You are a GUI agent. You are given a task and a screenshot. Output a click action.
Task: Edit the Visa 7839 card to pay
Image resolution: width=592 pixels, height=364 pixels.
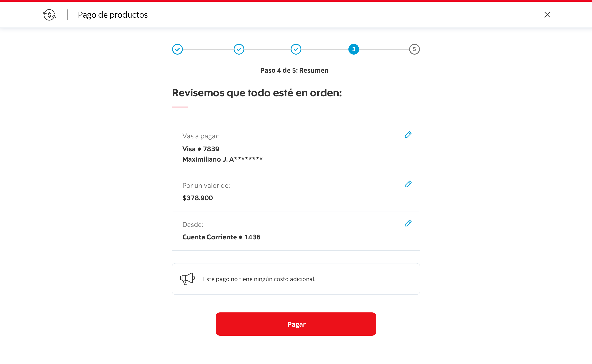pos(408,135)
